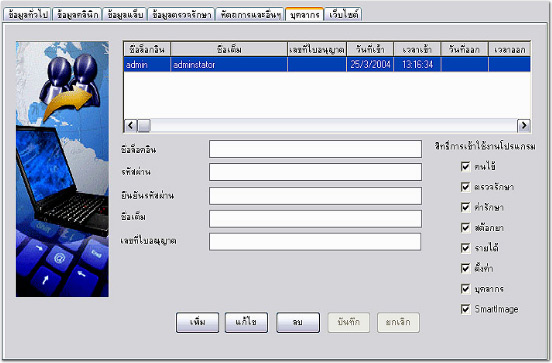This screenshot has width=552, height=363.
Task: Click the scrollbar left arrow
Action: 131,125
